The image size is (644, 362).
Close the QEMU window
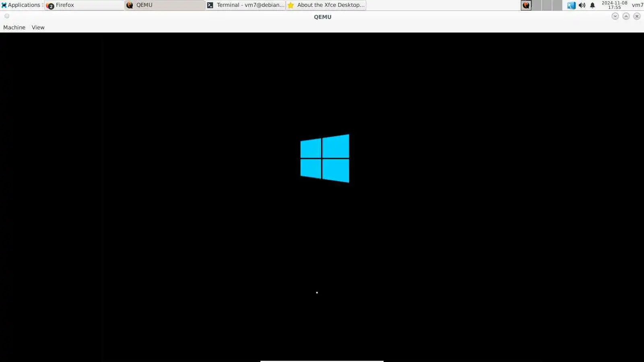pyautogui.click(x=637, y=16)
